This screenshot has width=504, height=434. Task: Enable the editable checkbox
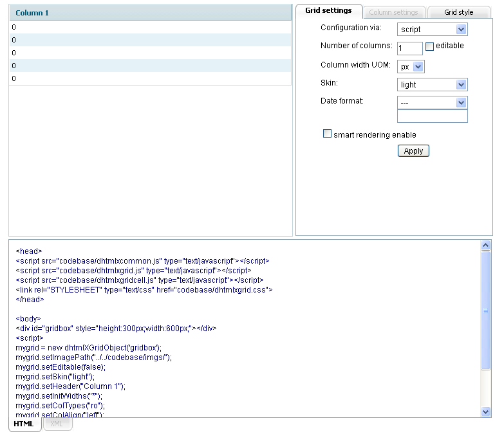pyautogui.click(x=430, y=46)
